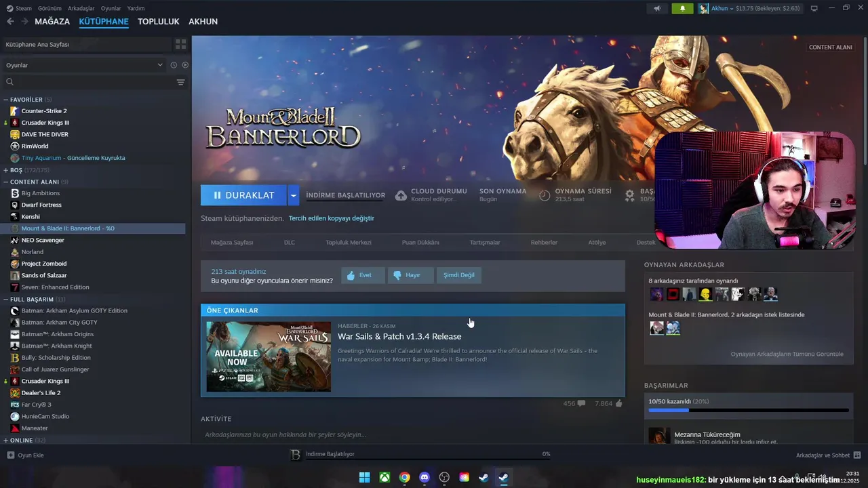Open dropdown arrow beside DURAKLAT
The height and width of the screenshot is (488, 868).
[x=293, y=195]
